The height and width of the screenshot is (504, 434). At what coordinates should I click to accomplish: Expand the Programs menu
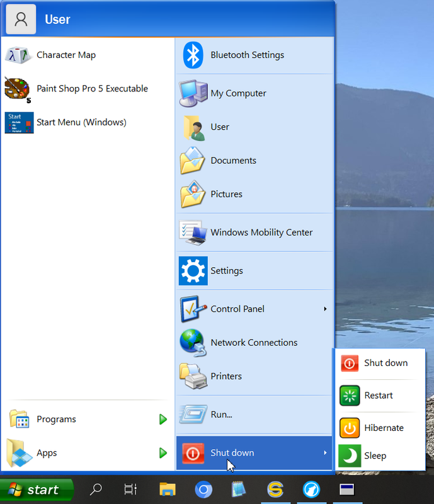click(x=163, y=420)
